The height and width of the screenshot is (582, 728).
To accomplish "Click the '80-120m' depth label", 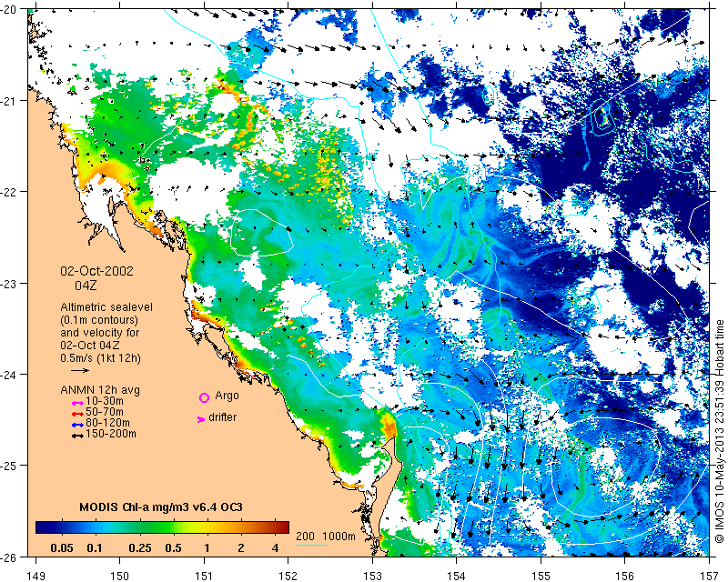I will click(107, 423).
